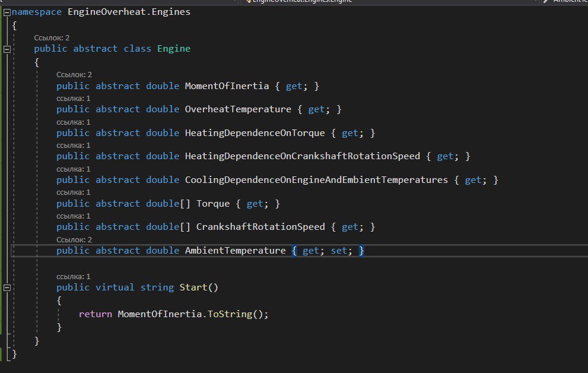This screenshot has width=588, height=373.
Task: Collapse the Start() method body
Action: (x=7, y=288)
